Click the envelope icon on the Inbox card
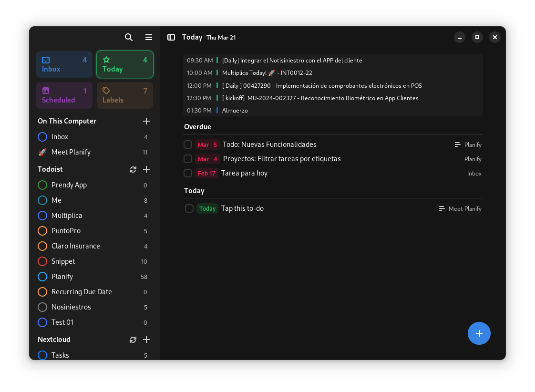This screenshot has height=392, width=535. click(45, 60)
